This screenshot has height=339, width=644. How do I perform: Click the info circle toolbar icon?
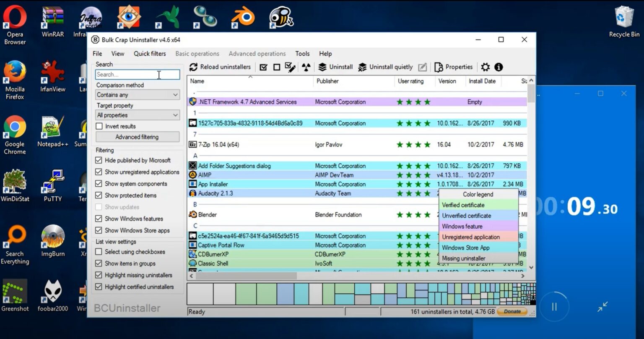499,67
